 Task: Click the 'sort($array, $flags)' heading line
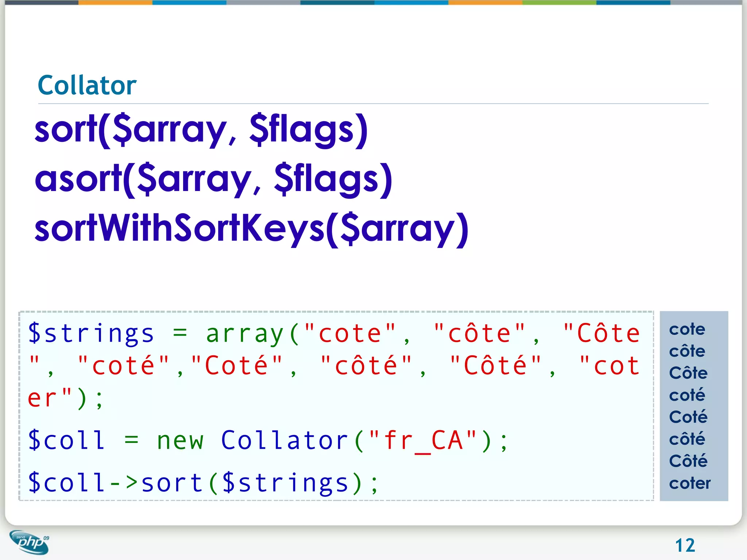[201, 130]
